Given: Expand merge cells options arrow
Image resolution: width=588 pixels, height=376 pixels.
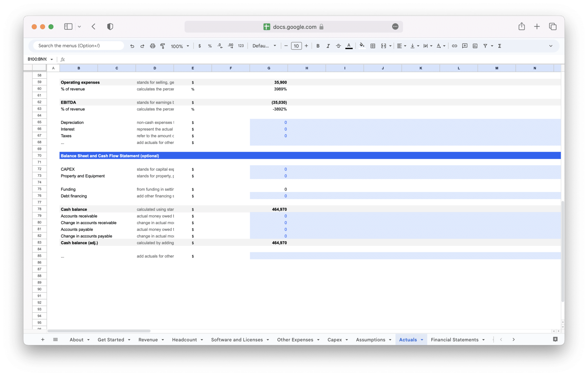Looking at the screenshot, I should [x=390, y=46].
